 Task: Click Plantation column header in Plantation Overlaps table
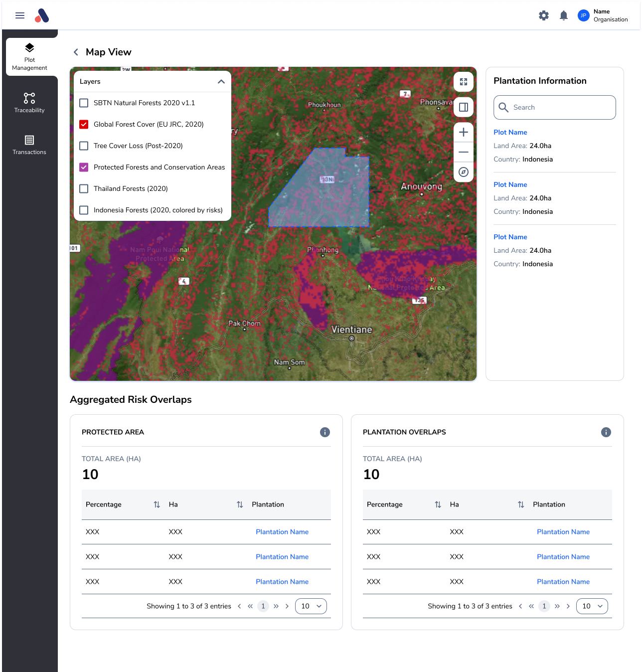(x=549, y=504)
